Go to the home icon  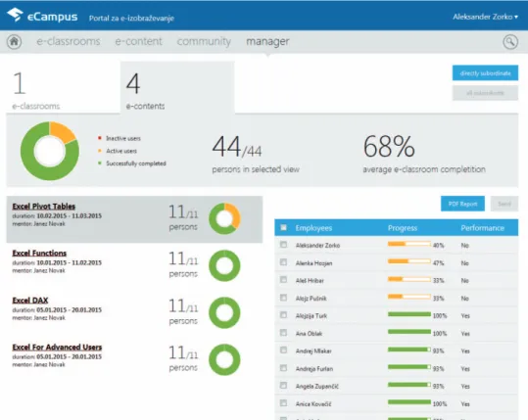(14, 42)
